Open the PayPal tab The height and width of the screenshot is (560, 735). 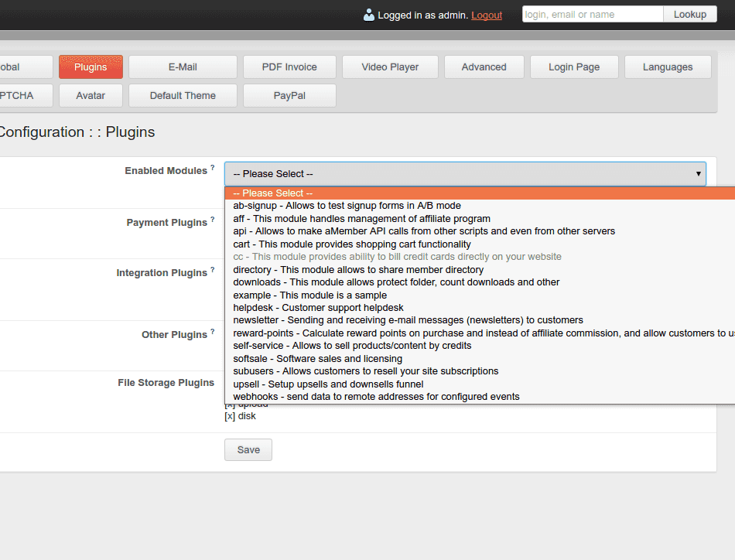(289, 96)
